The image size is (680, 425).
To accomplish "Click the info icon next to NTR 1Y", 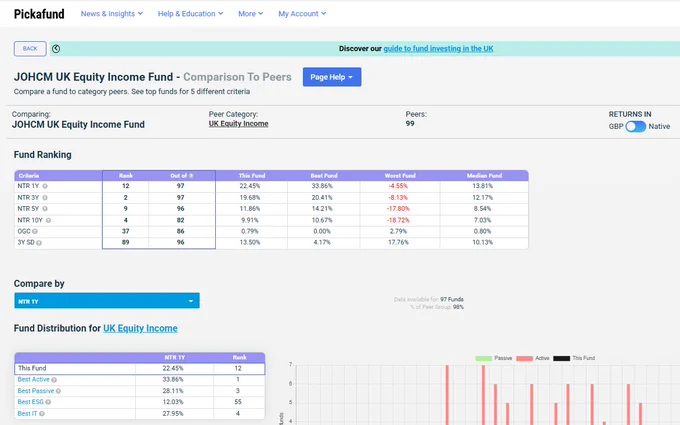I will point(45,186).
